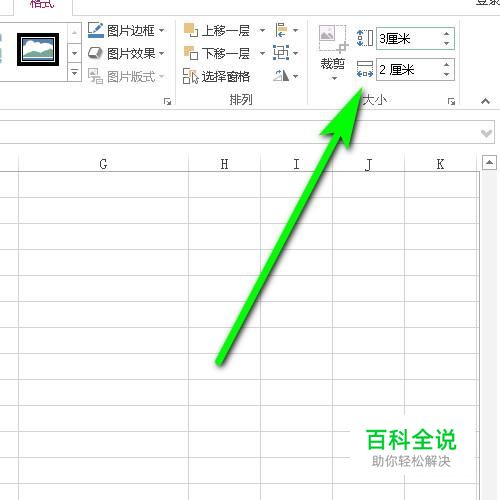The height and width of the screenshot is (500, 500).
Task: Select column G header
Action: point(103,164)
